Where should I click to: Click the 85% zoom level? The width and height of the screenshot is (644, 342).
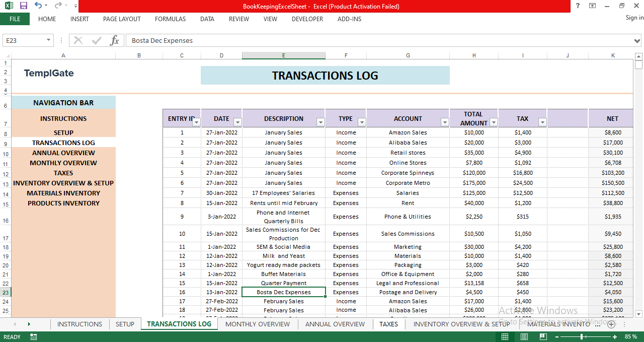(630, 336)
